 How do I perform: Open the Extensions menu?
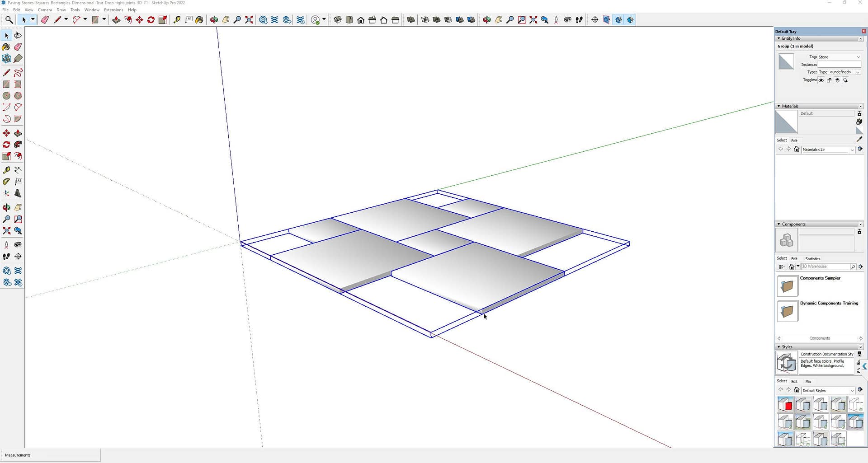[x=113, y=10]
